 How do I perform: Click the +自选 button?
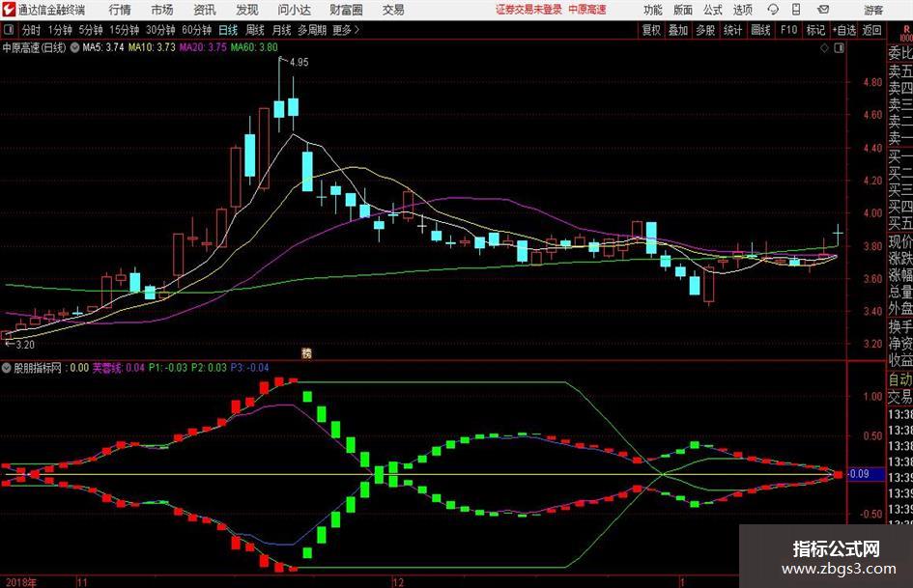coord(843,30)
